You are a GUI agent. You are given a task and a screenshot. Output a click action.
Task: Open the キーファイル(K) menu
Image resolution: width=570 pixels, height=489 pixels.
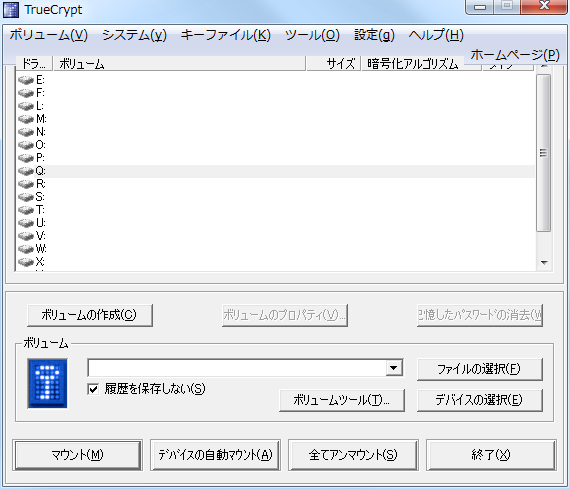pos(226,35)
